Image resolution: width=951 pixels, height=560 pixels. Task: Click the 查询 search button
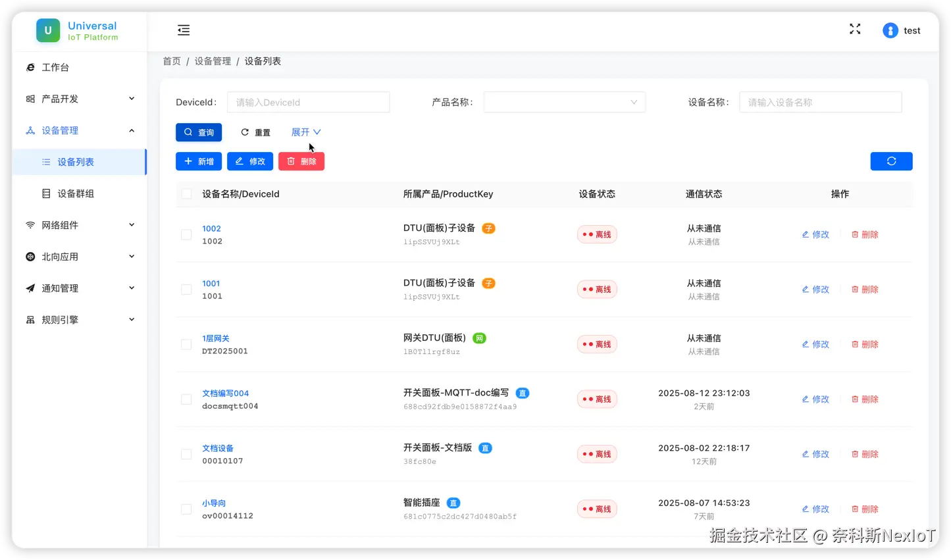(x=198, y=132)
